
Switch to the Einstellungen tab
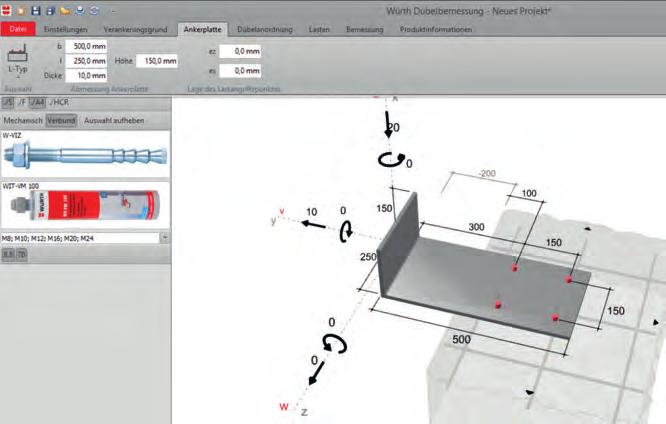coord(65,29)
